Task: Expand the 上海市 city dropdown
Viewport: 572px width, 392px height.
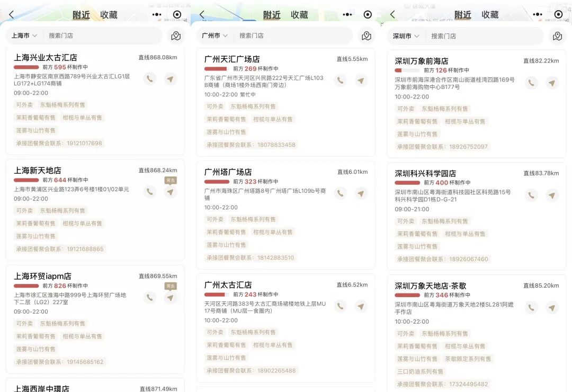Action: (24, 35)
